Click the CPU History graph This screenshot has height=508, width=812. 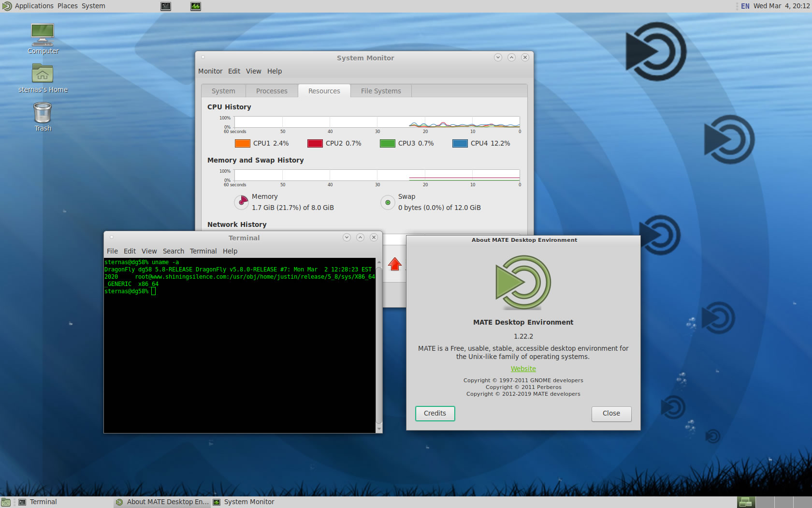(377, 122)
